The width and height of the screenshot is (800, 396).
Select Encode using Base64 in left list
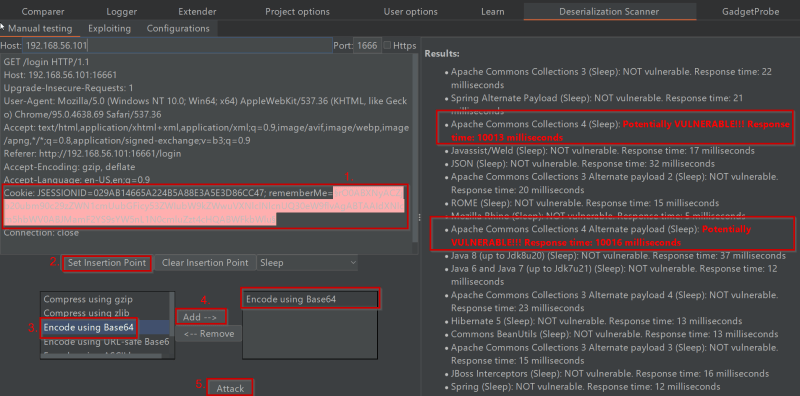tap(88, 327)
